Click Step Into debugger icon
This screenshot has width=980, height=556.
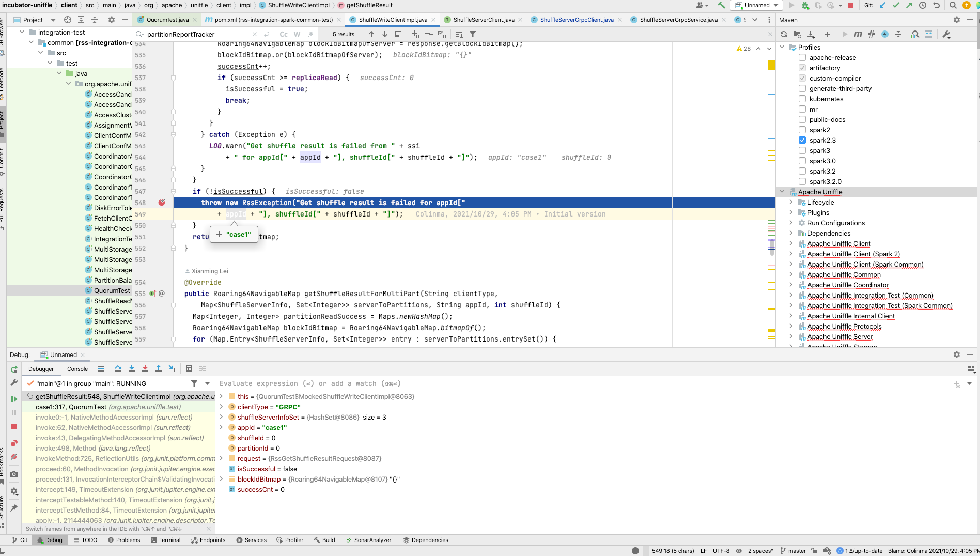point(132,368)
